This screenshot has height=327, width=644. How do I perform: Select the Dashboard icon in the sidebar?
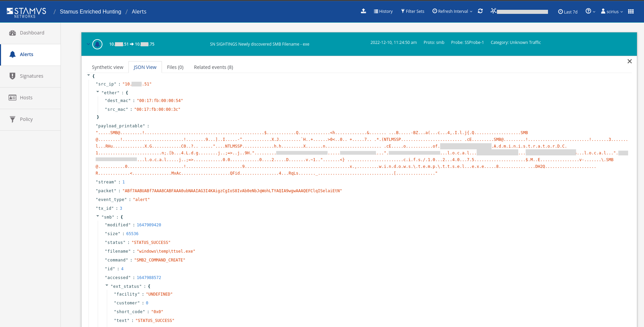(32, 32)
